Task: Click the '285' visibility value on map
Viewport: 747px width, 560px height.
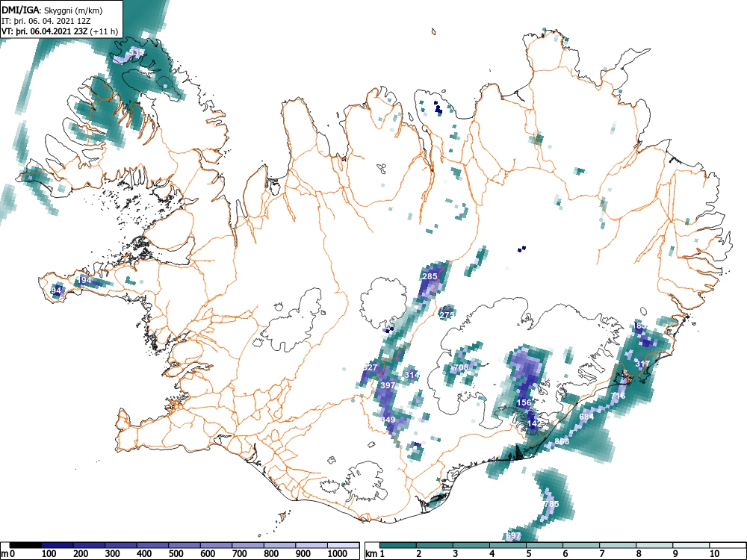Action: coord(430,276)
